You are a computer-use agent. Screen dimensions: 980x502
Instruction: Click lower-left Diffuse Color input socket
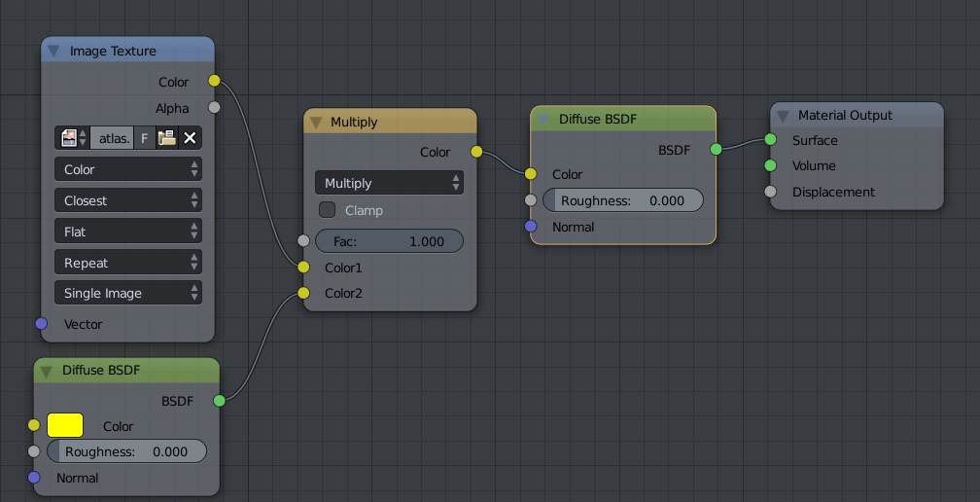point(34,425)
